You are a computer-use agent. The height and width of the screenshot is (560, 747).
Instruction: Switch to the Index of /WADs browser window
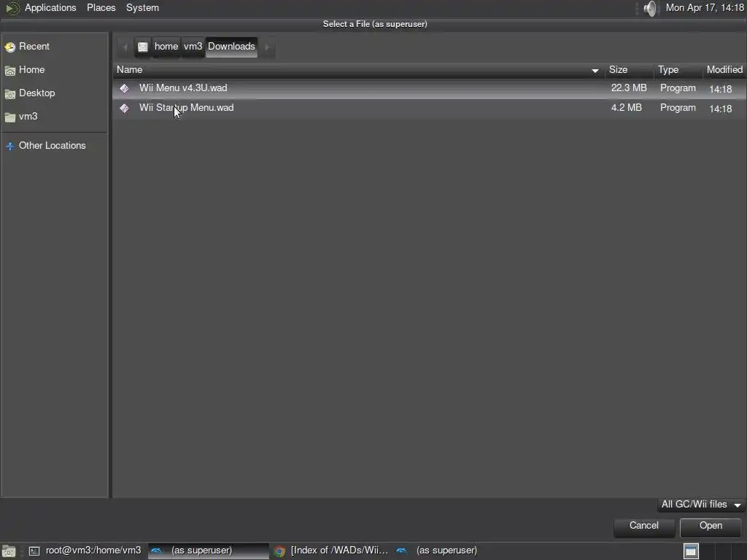coord(332,551)
